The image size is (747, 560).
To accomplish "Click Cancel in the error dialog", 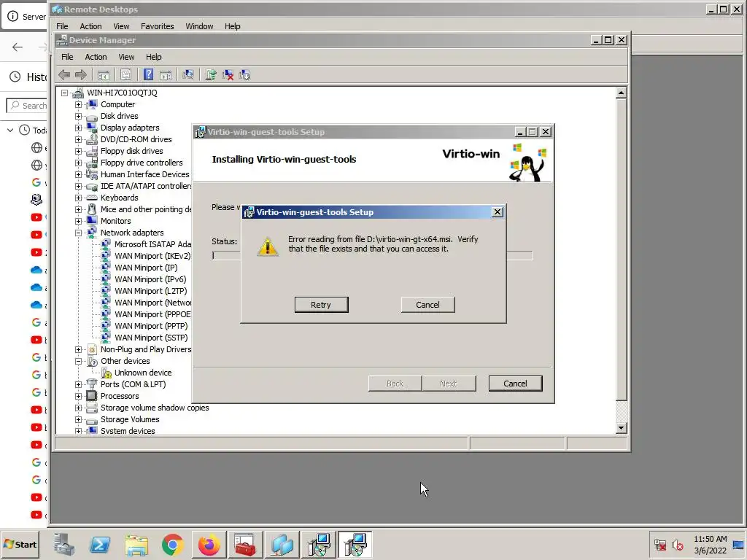I will [x=427, y=305].
